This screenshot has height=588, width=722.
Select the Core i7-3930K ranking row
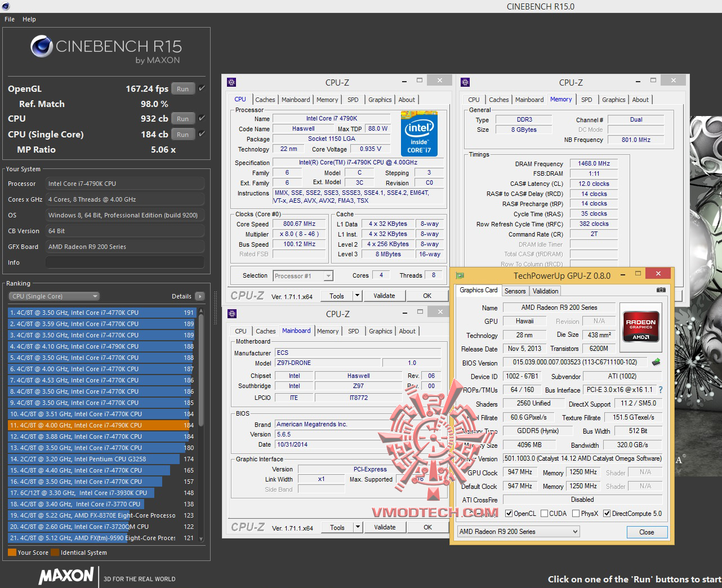click(101, 493)
